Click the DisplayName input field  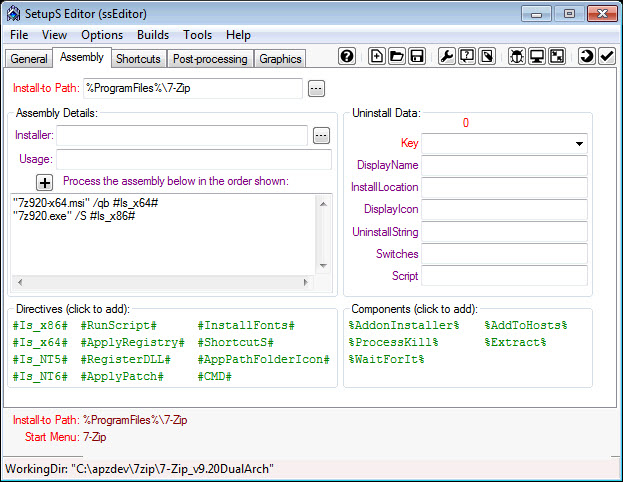tap(504, 165)
